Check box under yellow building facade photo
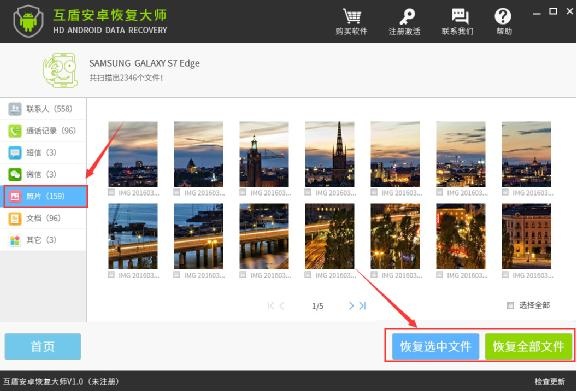 (505, 275)
